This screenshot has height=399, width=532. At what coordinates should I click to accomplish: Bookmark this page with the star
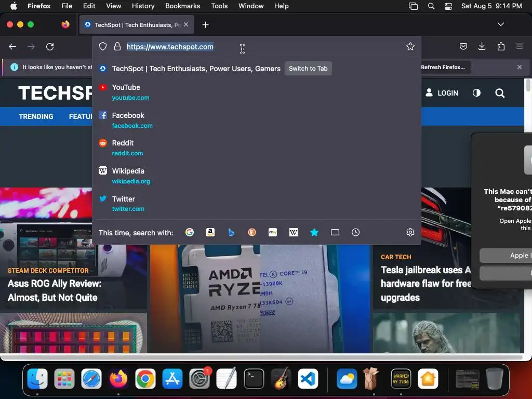(x=410, y=46)
